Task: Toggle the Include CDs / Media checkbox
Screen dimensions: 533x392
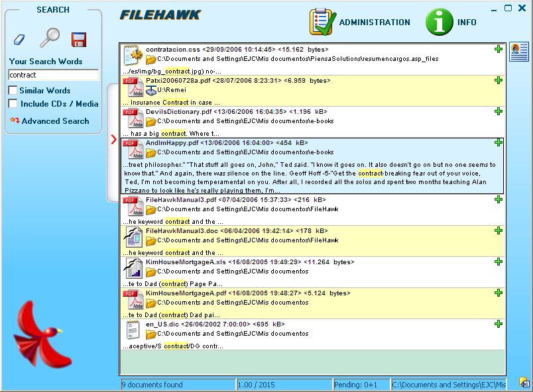Action: tap(13, 103)
